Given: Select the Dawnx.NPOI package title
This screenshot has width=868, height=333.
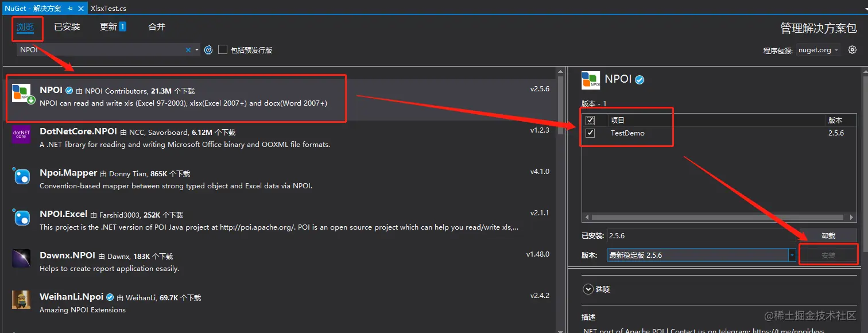Looking at the screenshot, I should (67, 255).
